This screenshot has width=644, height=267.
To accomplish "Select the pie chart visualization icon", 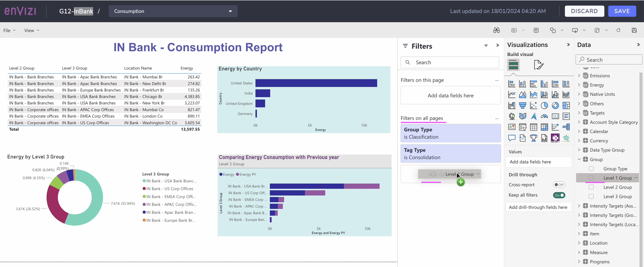I will [x=544, y=106].
